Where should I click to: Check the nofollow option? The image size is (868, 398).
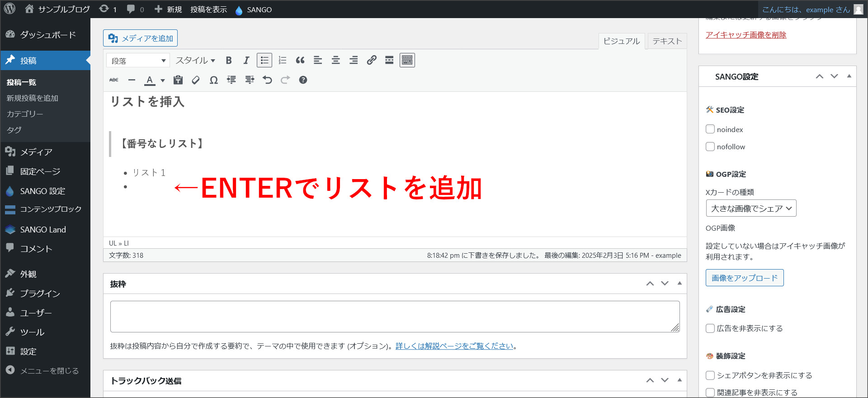pos(710,147)
